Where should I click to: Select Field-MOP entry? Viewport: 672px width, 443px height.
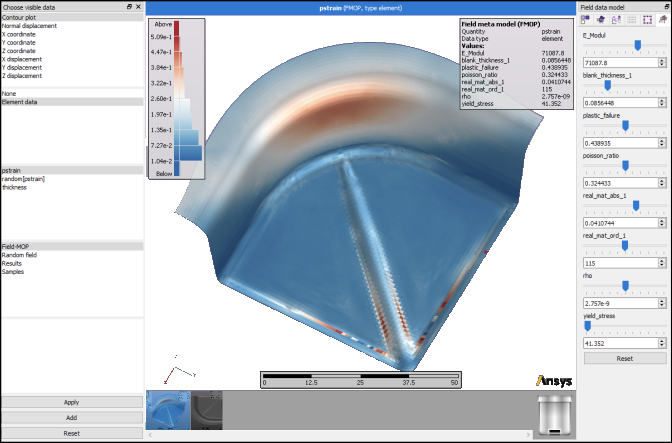[x=72, y=246]
